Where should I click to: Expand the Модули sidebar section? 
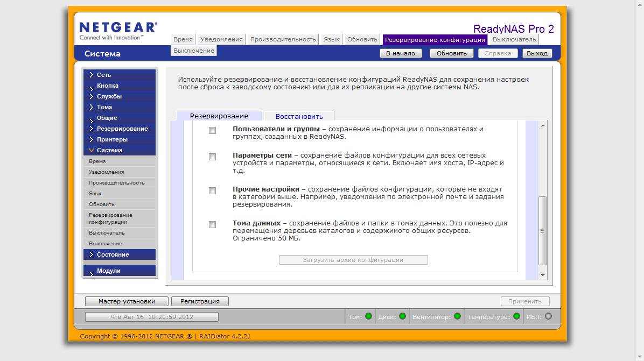click(120, 271)
